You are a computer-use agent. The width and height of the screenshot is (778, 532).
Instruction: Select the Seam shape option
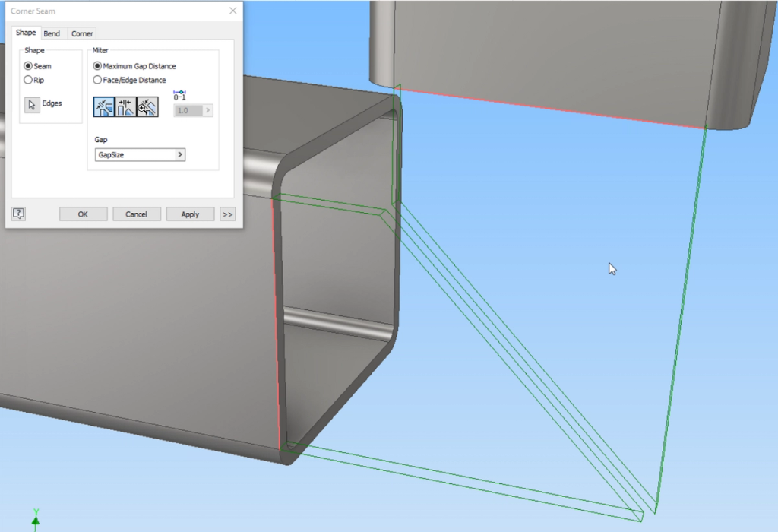[28, 65]
